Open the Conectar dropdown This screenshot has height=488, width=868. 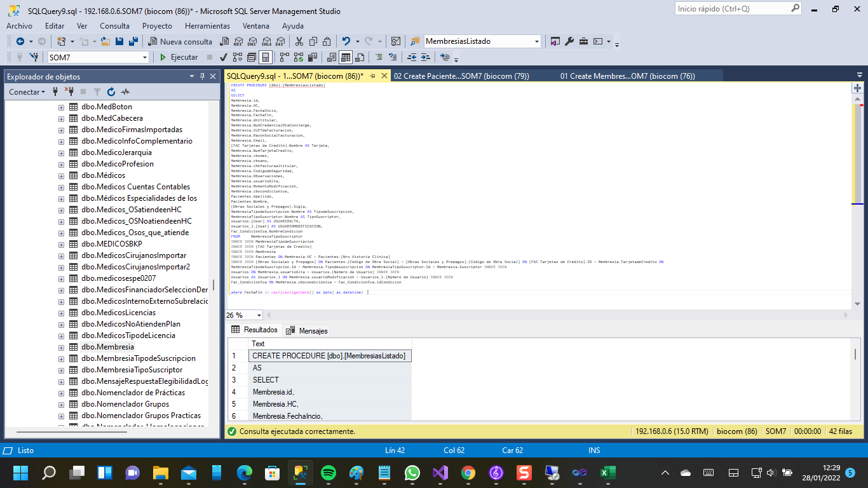(27, 92)
